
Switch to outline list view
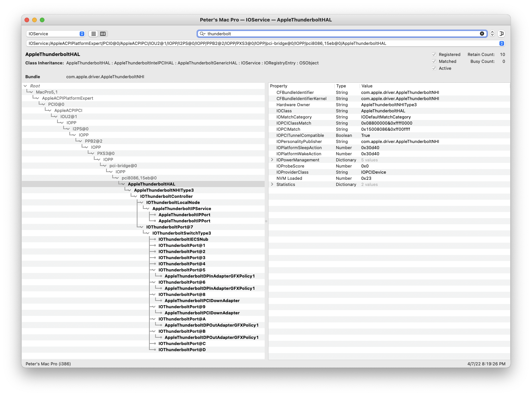pos(93,34)
